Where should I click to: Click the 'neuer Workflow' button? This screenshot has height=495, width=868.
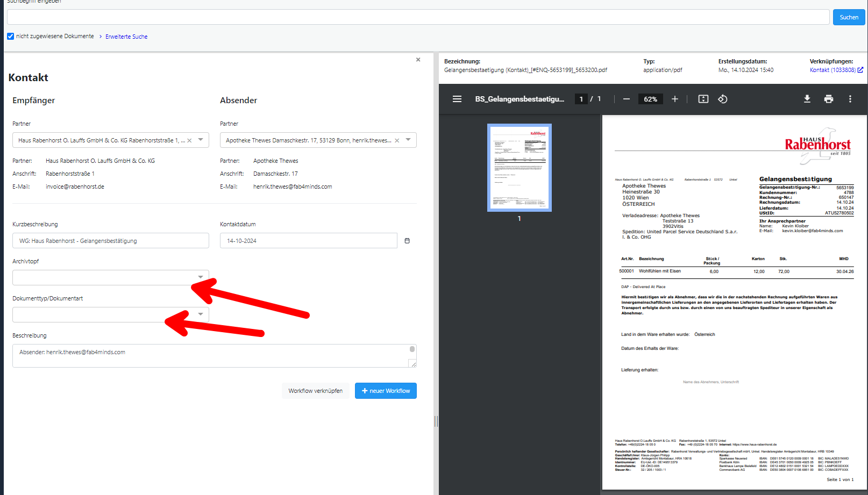tap(386, 391)
